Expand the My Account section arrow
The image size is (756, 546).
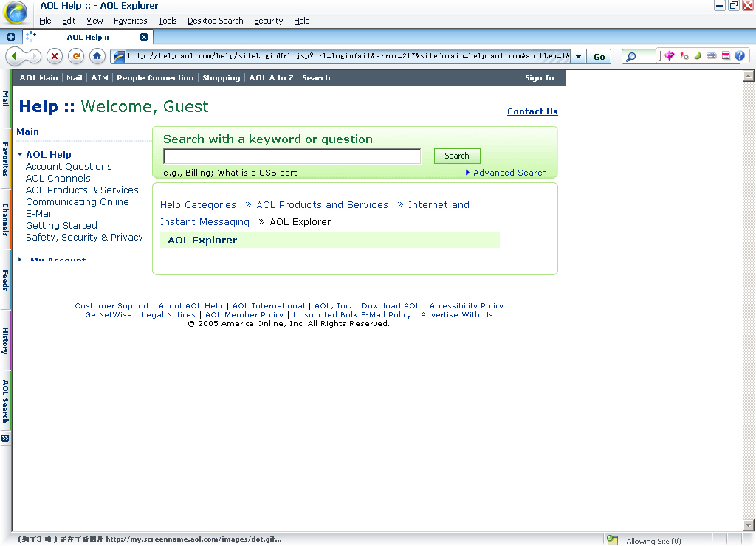pos(20,260)
